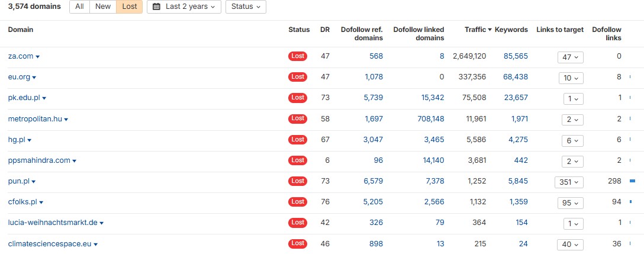Screen dimensions: 644x254
Task: Open the 95 links dropdown for cfolks.pl
Action: (x=571, y=203)
